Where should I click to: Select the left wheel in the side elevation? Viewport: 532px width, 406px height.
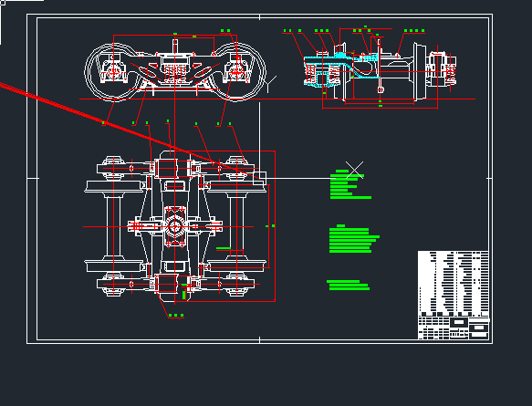107,71
